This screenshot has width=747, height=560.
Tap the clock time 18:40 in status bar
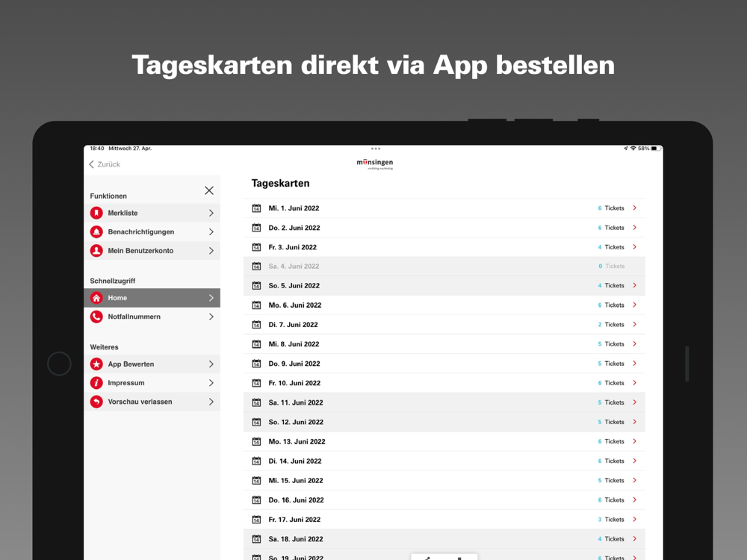tap(97, 149)
